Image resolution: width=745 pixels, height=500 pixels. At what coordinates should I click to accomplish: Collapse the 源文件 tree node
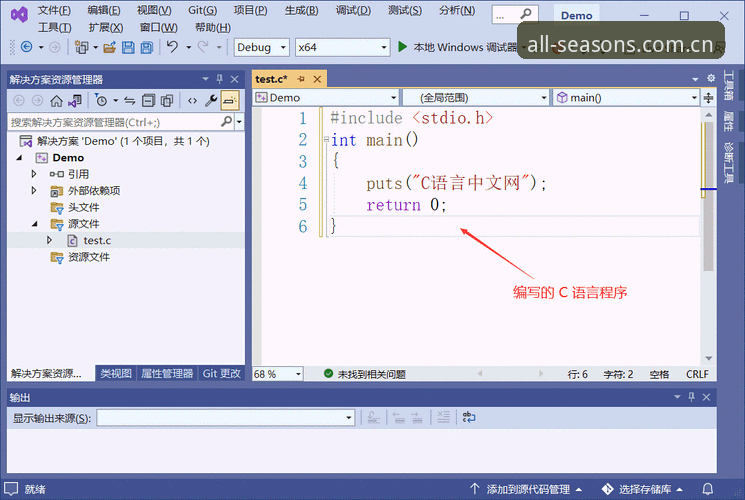tap(35, 224)
